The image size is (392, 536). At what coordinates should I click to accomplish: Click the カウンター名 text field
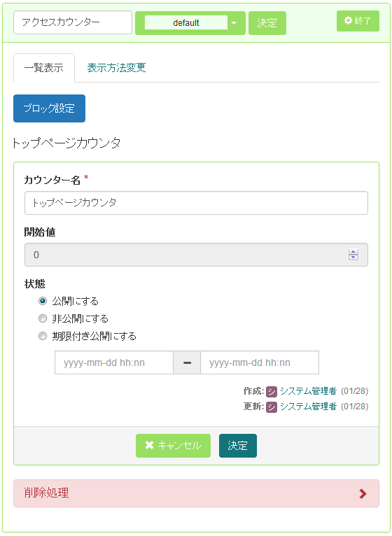(x=196, y=203)
